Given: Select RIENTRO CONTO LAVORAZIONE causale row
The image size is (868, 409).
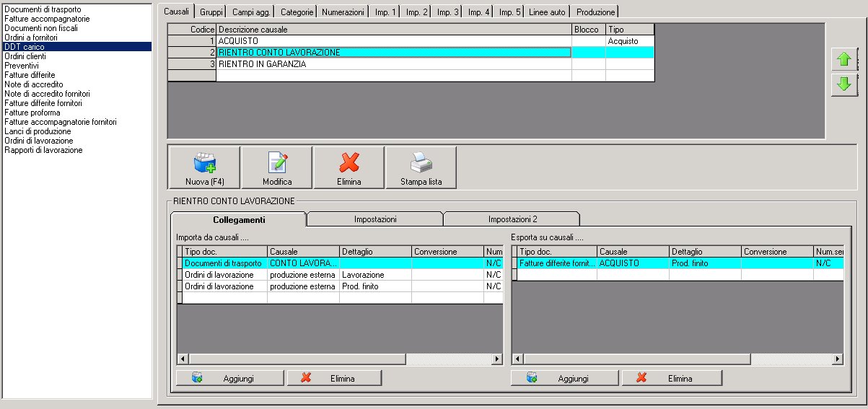Looking at the screenshot, I should point(411,53).
